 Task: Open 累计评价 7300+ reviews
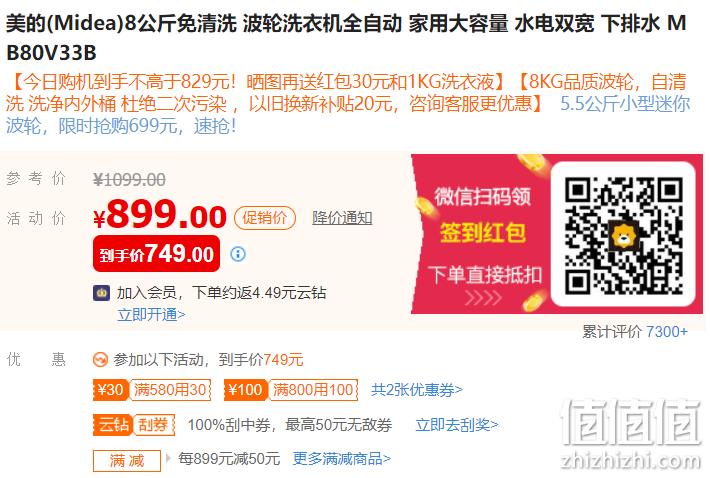[x=634, y=331]
